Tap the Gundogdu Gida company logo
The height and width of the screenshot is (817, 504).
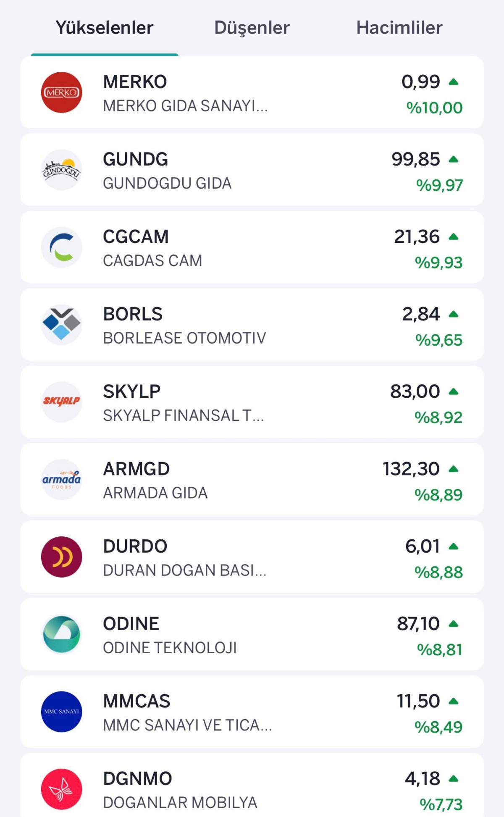tap(61, 170)
